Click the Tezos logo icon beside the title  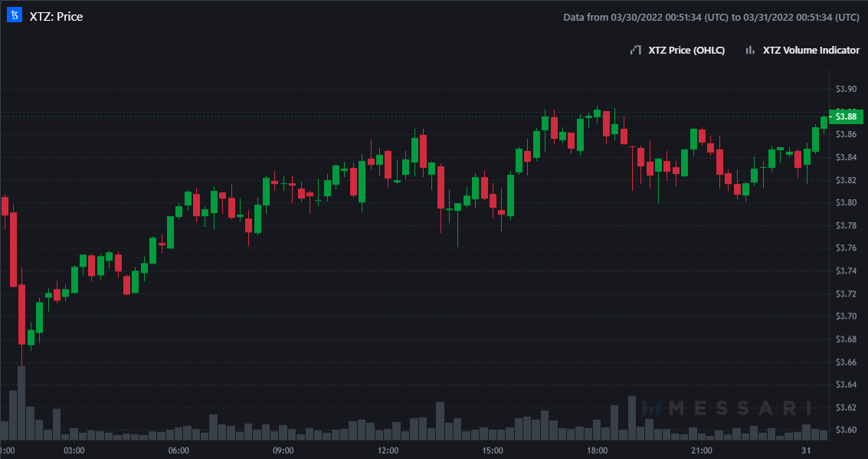pyautogui.click(x=14, y=16)
